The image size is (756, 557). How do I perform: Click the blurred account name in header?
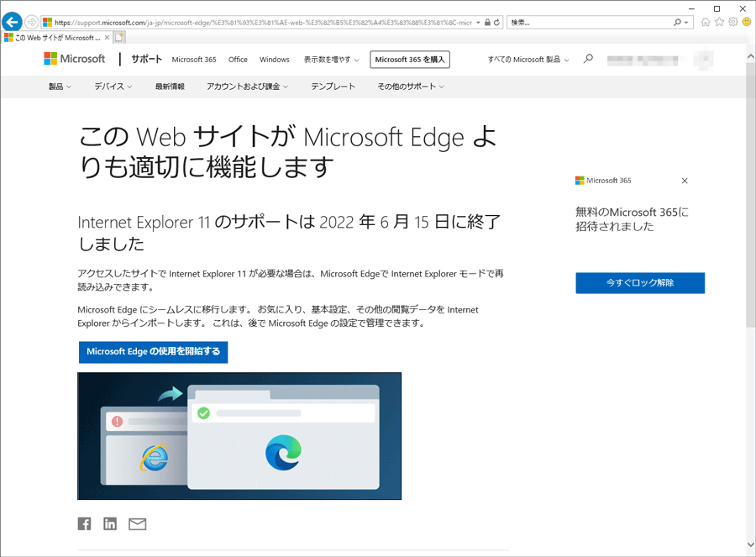point(643,60)
